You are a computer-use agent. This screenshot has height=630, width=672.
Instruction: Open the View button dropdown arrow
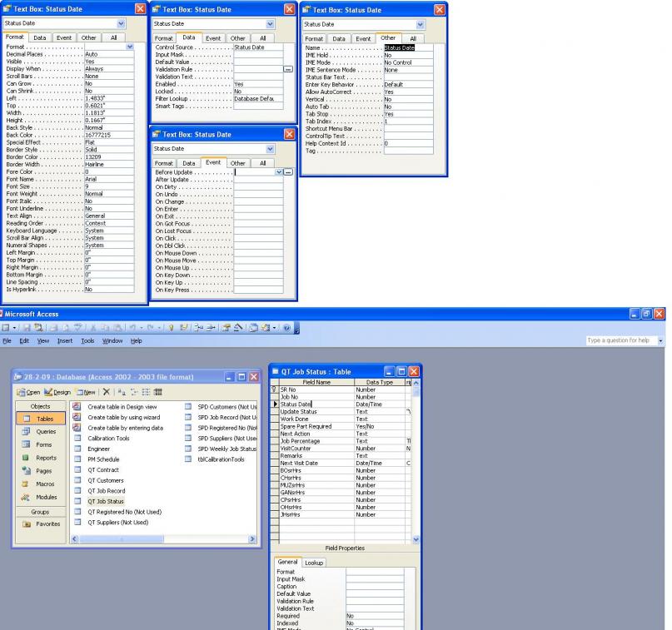[x=14, y=328]
